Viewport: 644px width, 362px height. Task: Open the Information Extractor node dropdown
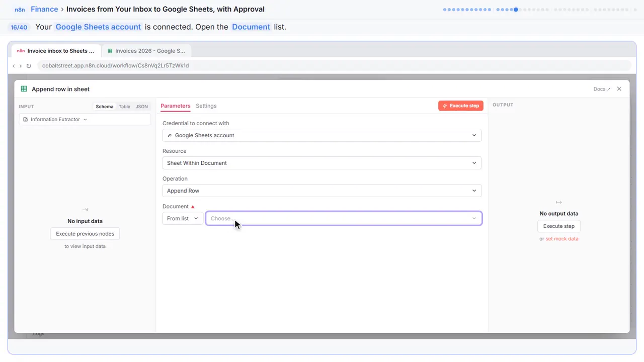coord(85,120)
